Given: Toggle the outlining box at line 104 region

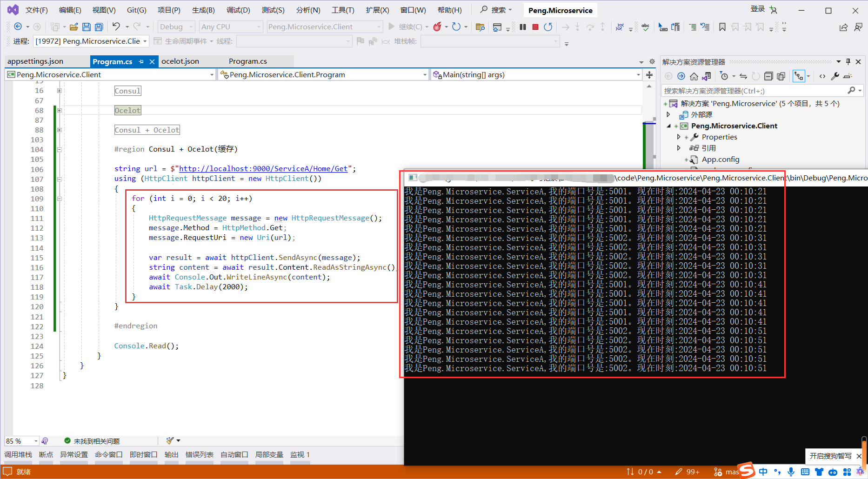Looking at the screenshot, I should click(60, 150).
